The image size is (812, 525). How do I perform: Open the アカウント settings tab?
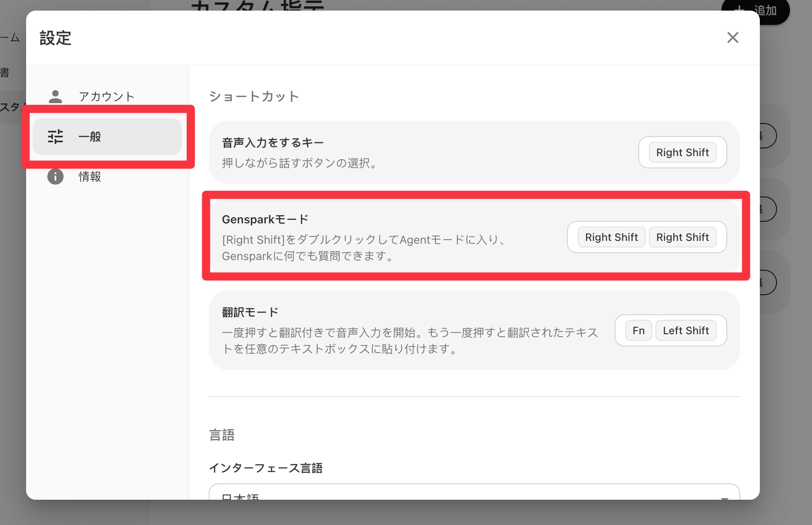pyautogui.click(x=106, y=97)
